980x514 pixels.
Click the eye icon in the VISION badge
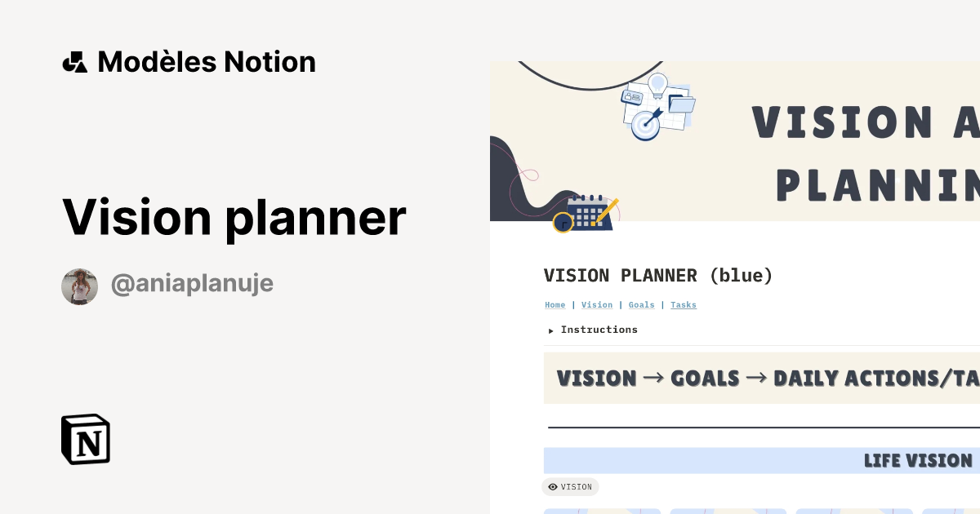click(x=553, y=487)
